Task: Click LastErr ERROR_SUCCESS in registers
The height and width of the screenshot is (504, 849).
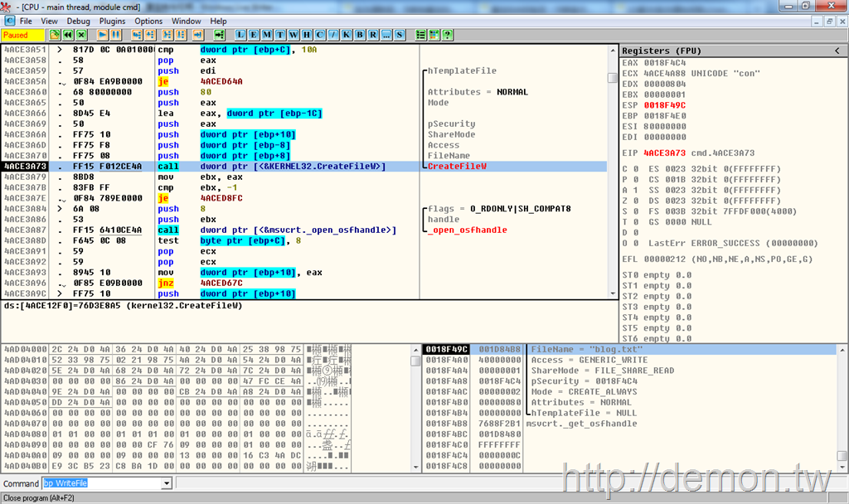Action: tap(734, 243)
